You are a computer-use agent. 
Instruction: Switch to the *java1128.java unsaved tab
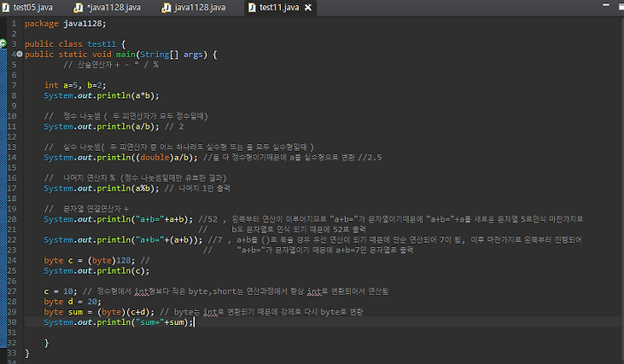tap(108, 7)
